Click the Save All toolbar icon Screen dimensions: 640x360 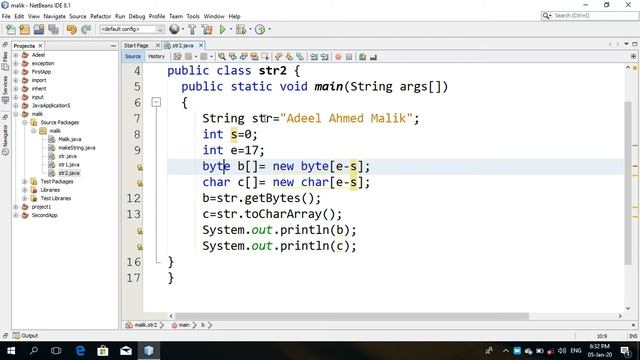53,29
